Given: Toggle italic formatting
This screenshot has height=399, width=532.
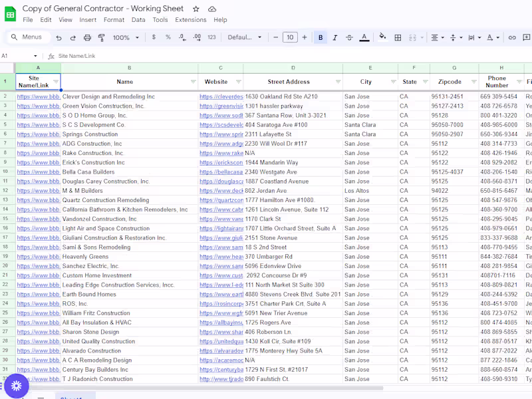Looking at the screenshot, I should 334,38.
